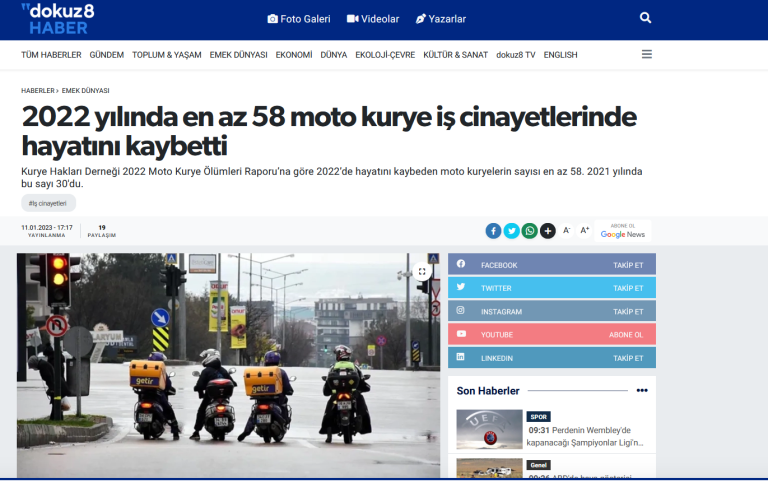Expand the article image to fullscreen

coord(422,271)
